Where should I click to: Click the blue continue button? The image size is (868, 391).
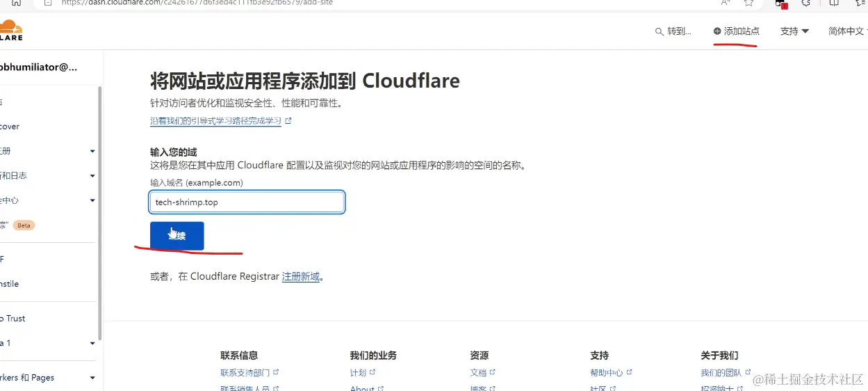pos(177,236)
